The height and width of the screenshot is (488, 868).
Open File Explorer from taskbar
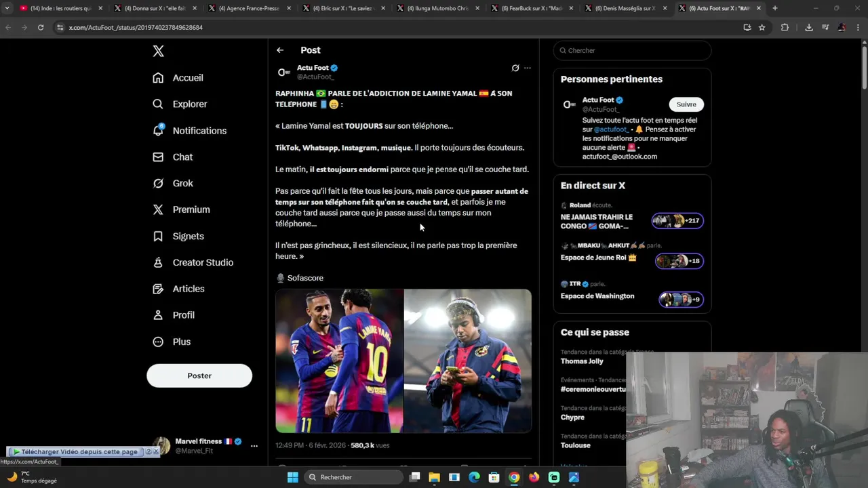click(x=434, y=477)
